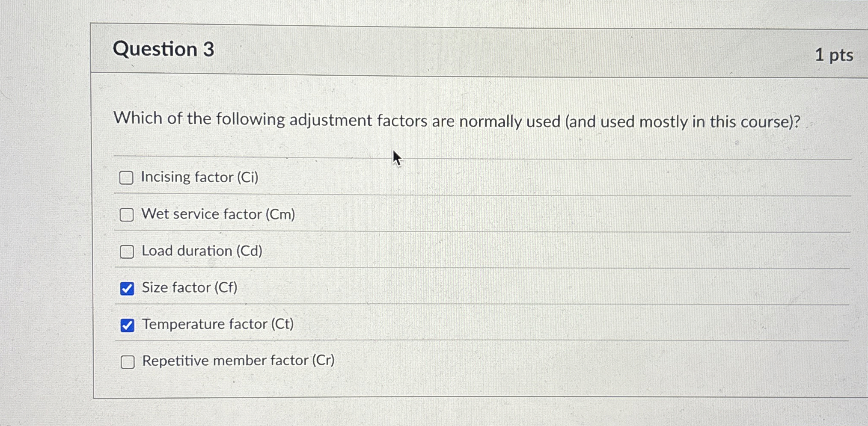
Task: Uncheck the Temperature factor (Ct) checkbox
Action: (127, 325)
